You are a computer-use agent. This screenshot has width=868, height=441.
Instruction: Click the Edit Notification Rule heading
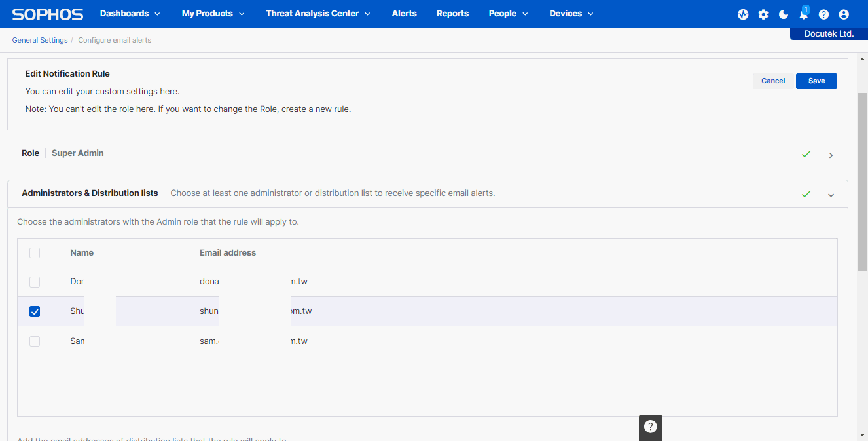67,74
